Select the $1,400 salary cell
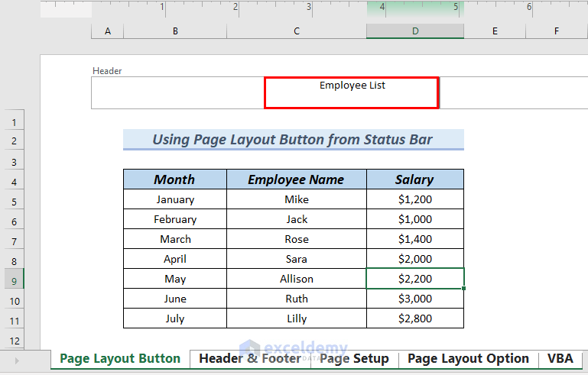 point(415,238)
